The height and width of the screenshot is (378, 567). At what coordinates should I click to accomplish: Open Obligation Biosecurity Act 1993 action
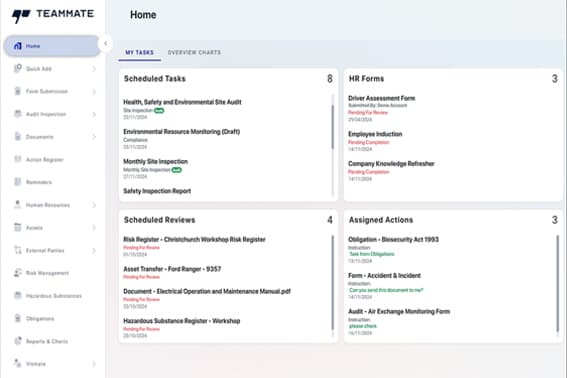[393, 240]
